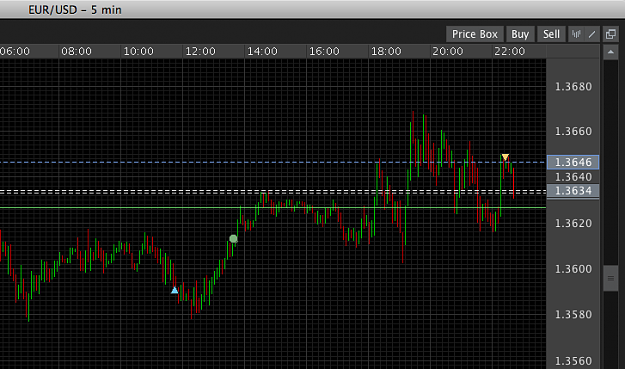Click the yellow down-triangle sell marker
Viewport: 625px width, 369px height.
click(505, 157)
